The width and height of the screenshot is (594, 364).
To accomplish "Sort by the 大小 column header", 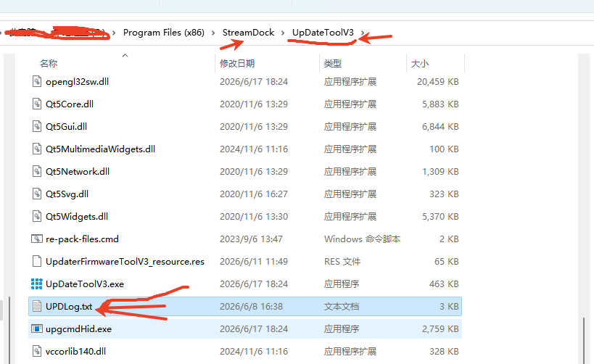I will pyautogui.click(x=420, y=63).
